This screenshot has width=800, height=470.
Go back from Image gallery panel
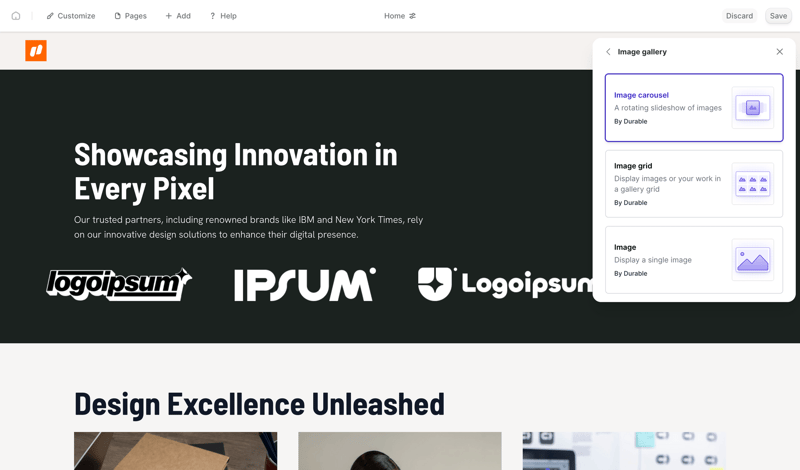pos(608,52)
